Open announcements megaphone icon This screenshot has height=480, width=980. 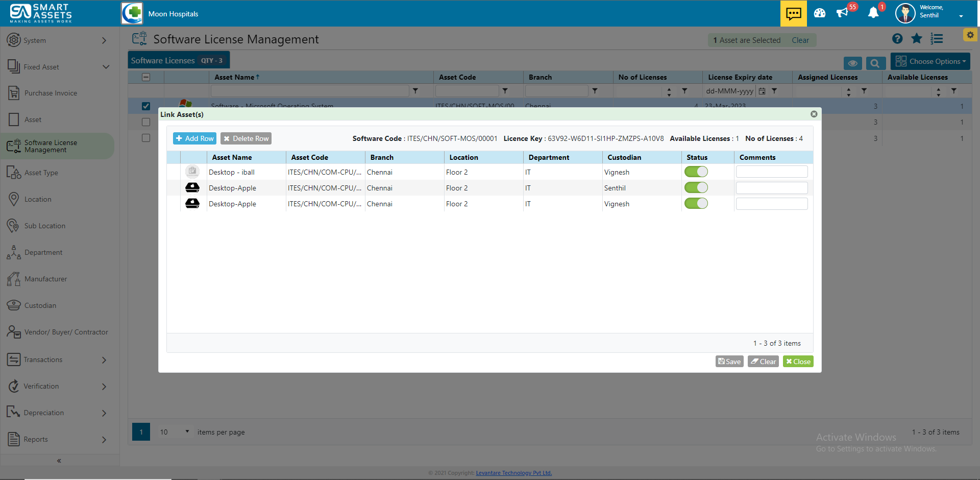click(x=842, y=13)
